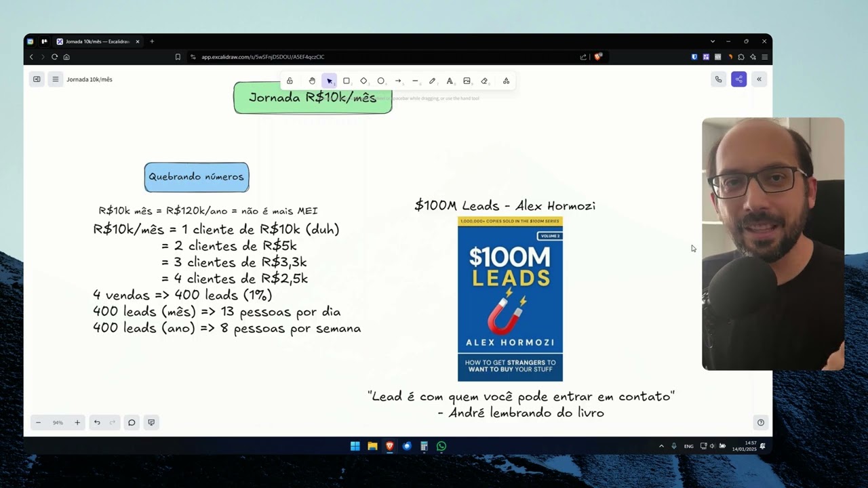Select the Rectangle tool
The image size is (868, 488).
point(347,81)
